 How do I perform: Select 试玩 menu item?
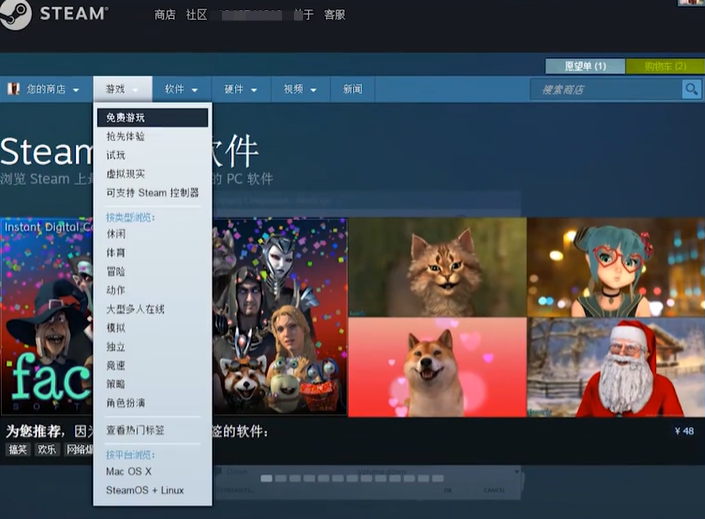pyautogui.click(x=152, y=155)
